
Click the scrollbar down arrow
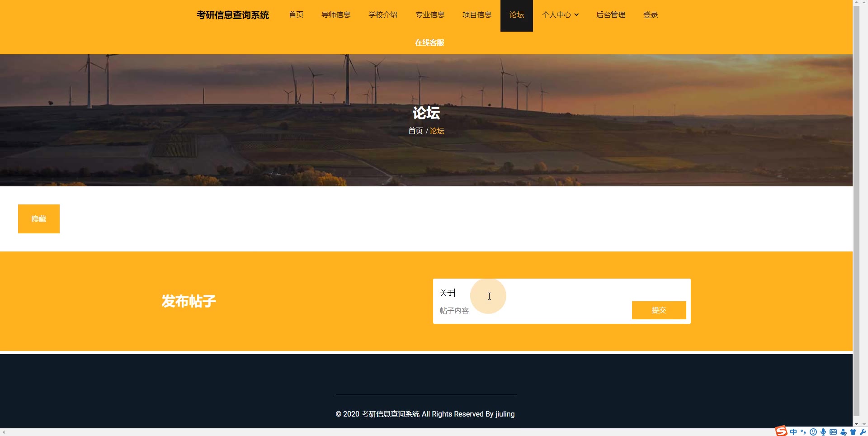[856, 424]
